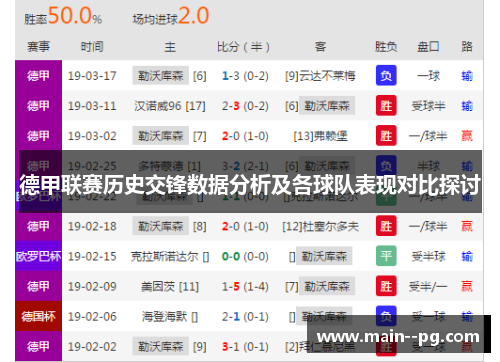The image size is (500, 362).
Task: Select the 胜负 column header
Action: click(x=386, y=47)
